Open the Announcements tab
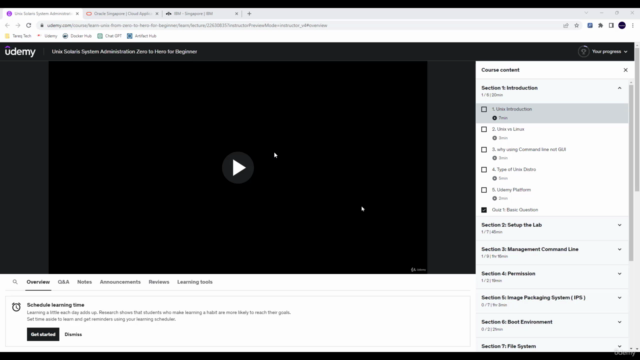Image resolution: width=640 pixels, height=360 pixels. pyautogui.click(x=120, y=282)
